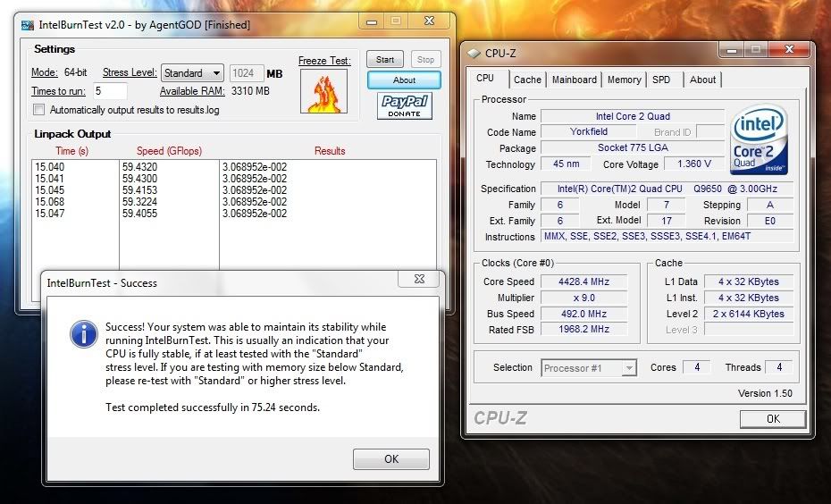Select the 59.3224 speed value
Screen dimensions: 831x504
tap(140, 202)
